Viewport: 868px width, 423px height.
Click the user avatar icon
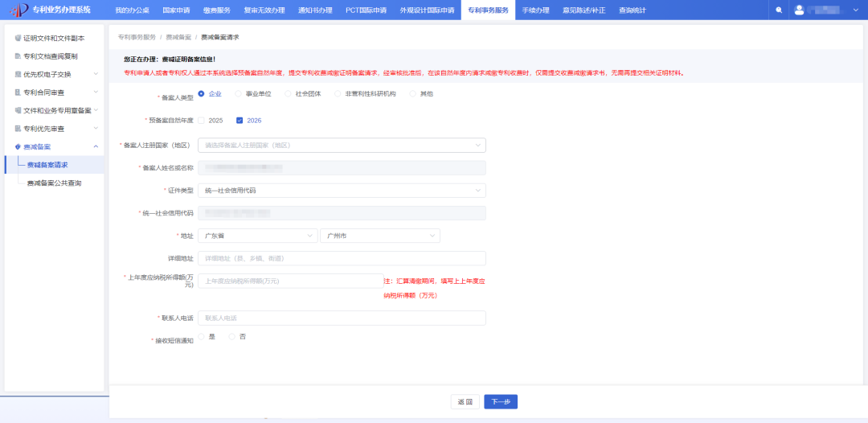[x=799, y=10]
